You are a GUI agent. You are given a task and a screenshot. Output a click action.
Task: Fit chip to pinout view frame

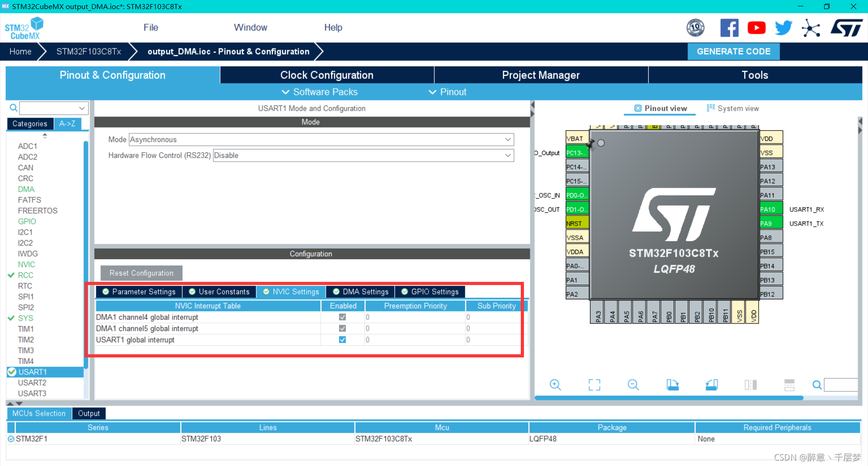(x=594, y=385)
